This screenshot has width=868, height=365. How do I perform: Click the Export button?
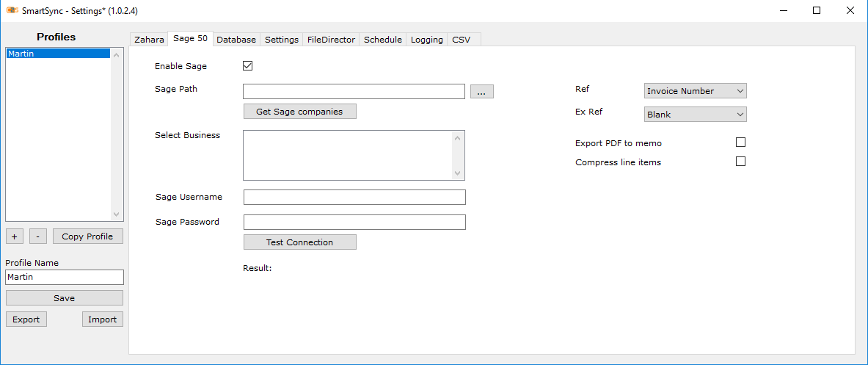[x=26, y=319]
